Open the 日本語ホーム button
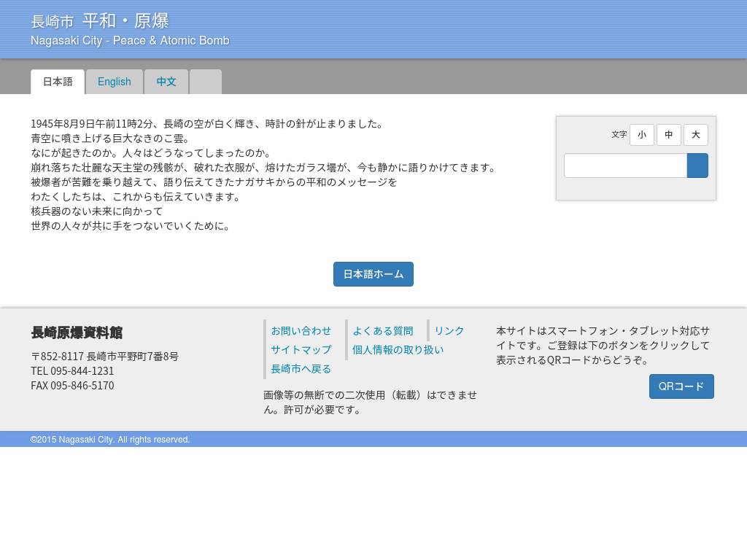 click(x=373, y=274)
